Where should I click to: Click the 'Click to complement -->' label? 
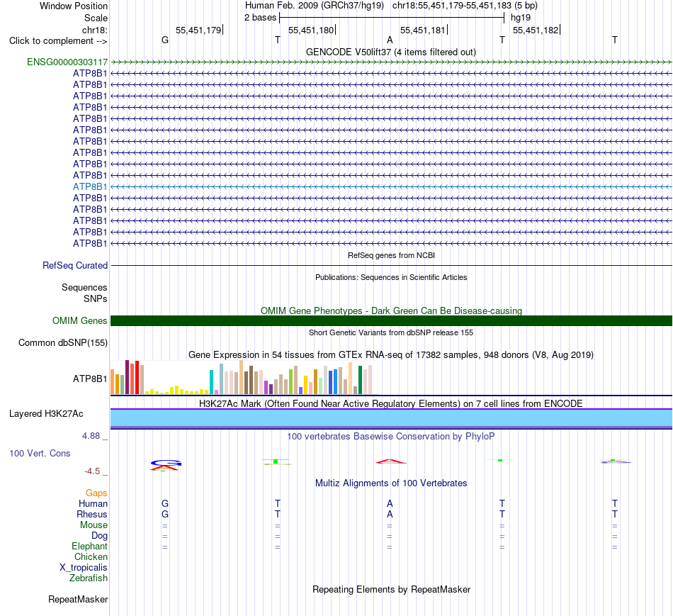[58, 41]
